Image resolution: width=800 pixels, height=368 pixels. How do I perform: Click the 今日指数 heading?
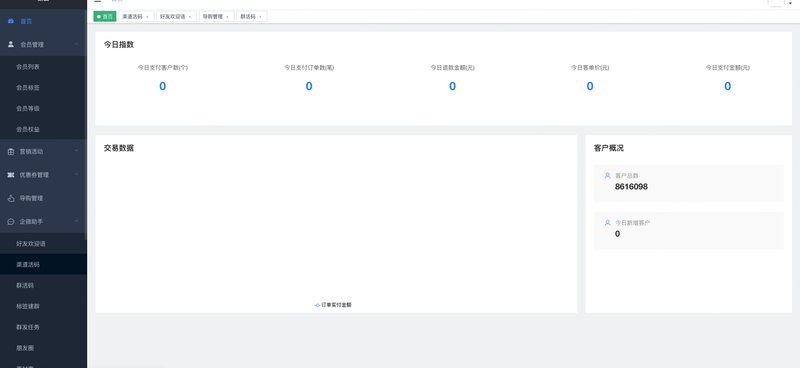pos(119,45)
